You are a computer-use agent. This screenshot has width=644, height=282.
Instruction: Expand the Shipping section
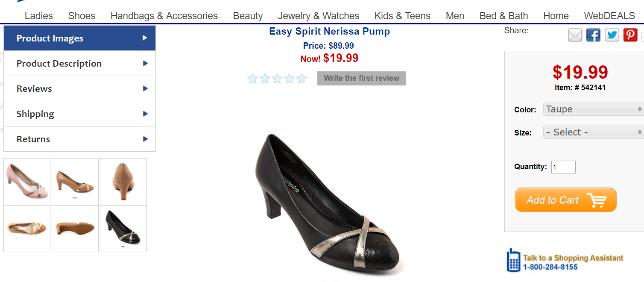point(79,114)
